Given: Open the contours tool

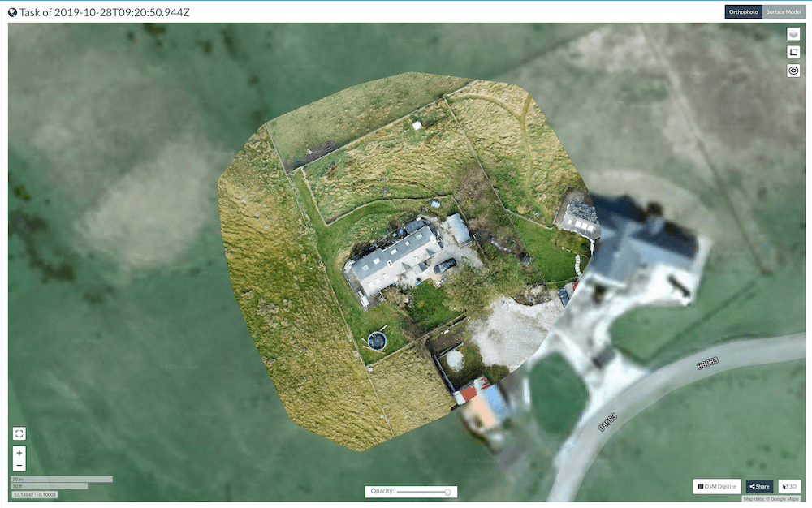Looking at the screenshot, I should (x=793, y=71).
